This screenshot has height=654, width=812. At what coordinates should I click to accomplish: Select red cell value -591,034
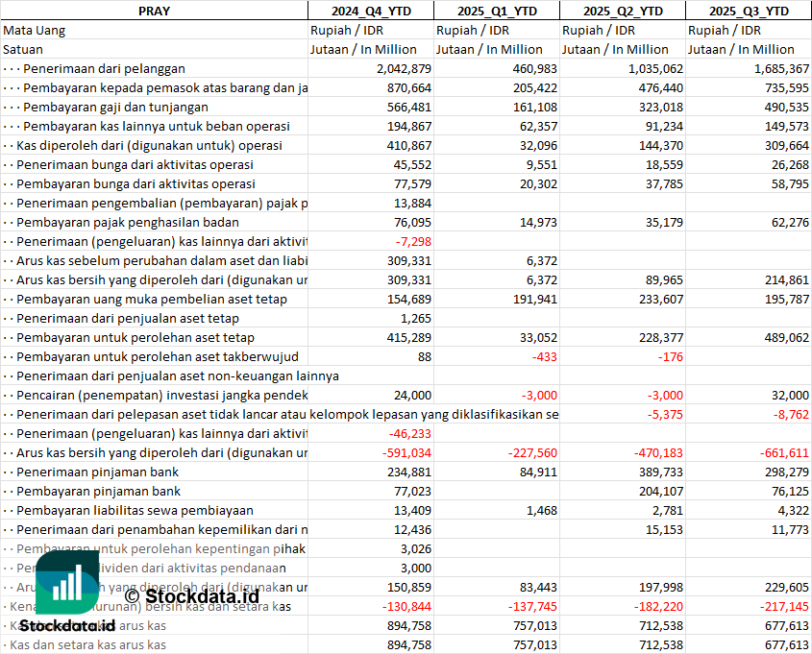click(406, 452)
